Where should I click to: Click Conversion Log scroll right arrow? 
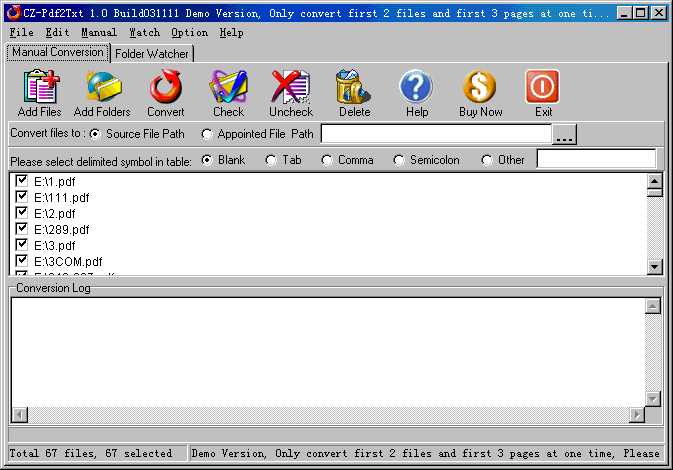tap(637, 415)
